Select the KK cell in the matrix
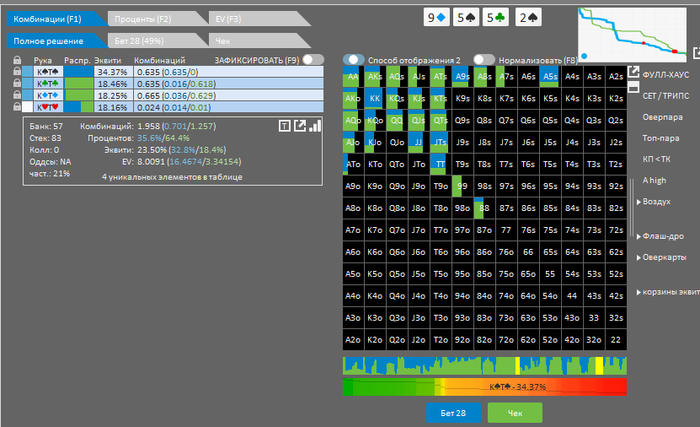The image size is (700, 427). pos(375,99)
